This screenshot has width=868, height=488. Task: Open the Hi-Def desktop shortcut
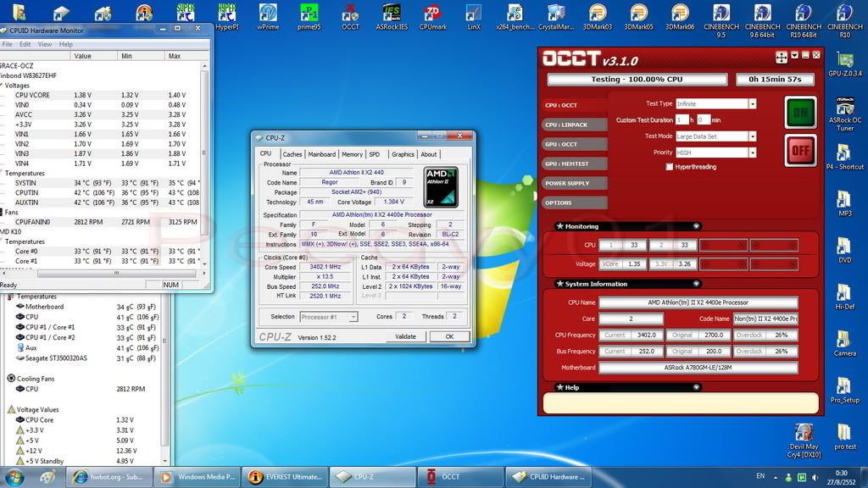pos(845,297)
